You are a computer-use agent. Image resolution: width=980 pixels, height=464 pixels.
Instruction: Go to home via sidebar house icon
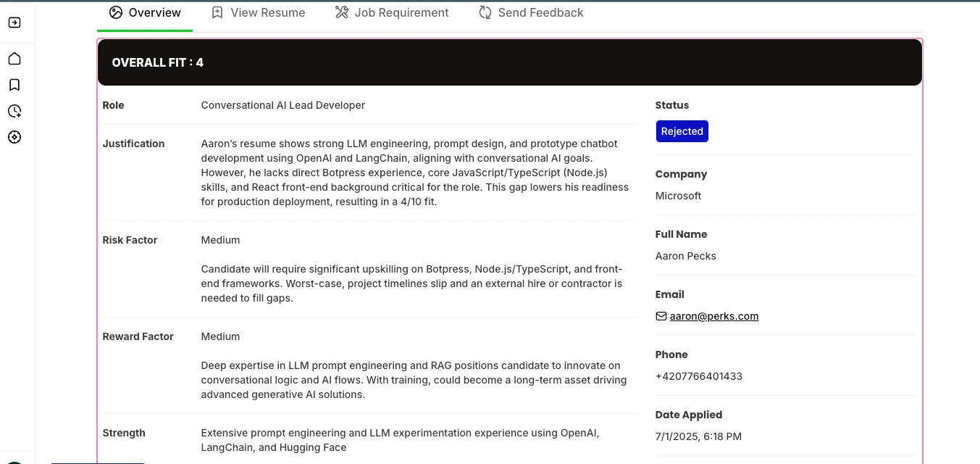(x=14, y=59)
